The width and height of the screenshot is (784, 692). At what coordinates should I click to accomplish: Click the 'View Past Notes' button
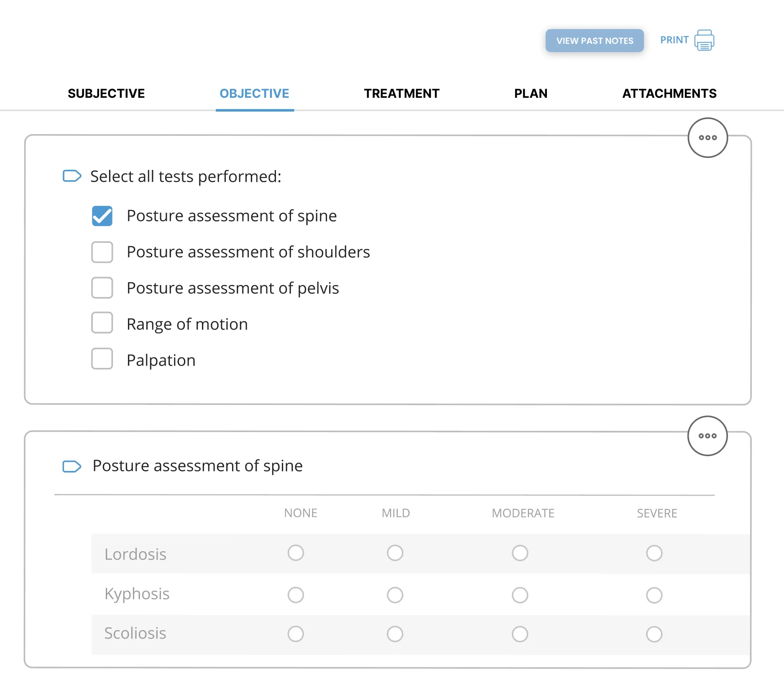(594, 41)
